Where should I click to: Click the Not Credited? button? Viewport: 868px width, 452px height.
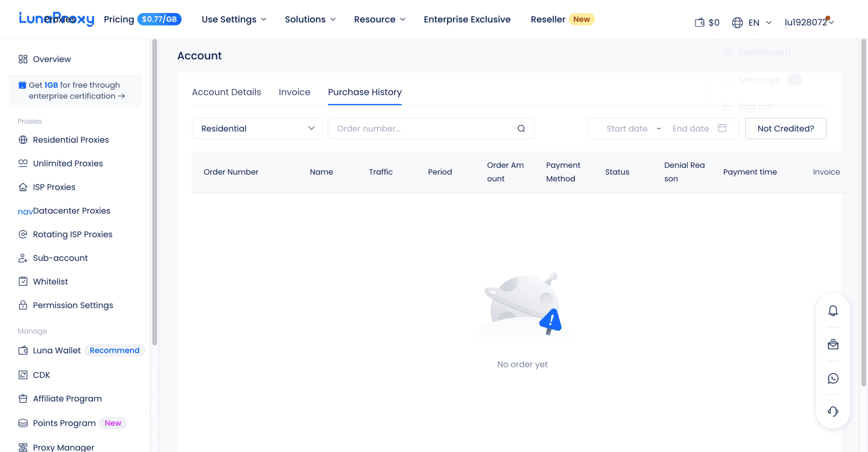click(x=785, y=128)
